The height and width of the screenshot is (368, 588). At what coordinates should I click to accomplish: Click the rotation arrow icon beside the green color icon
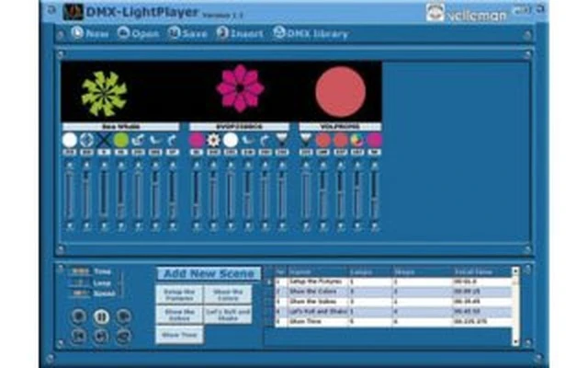(138, 140)
